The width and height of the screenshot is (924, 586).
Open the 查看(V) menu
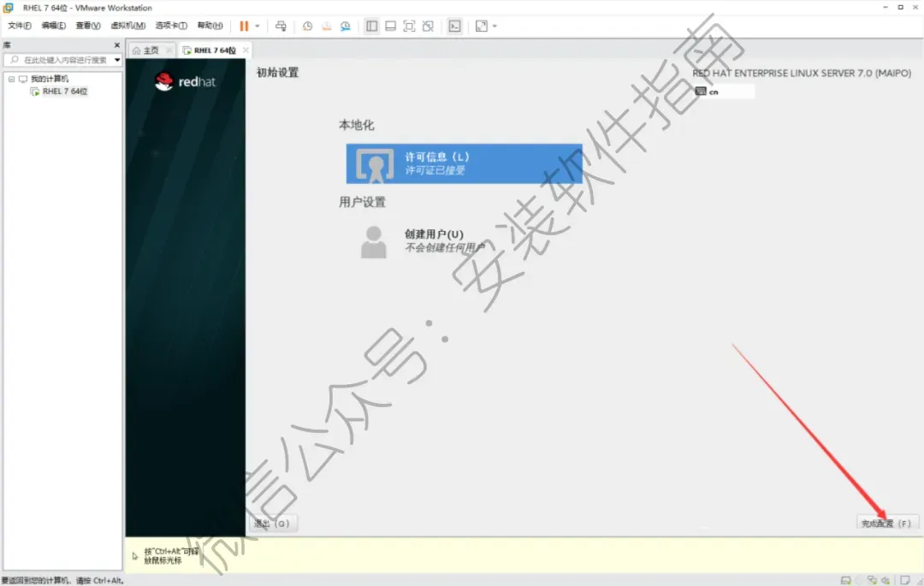pos(88,26)
